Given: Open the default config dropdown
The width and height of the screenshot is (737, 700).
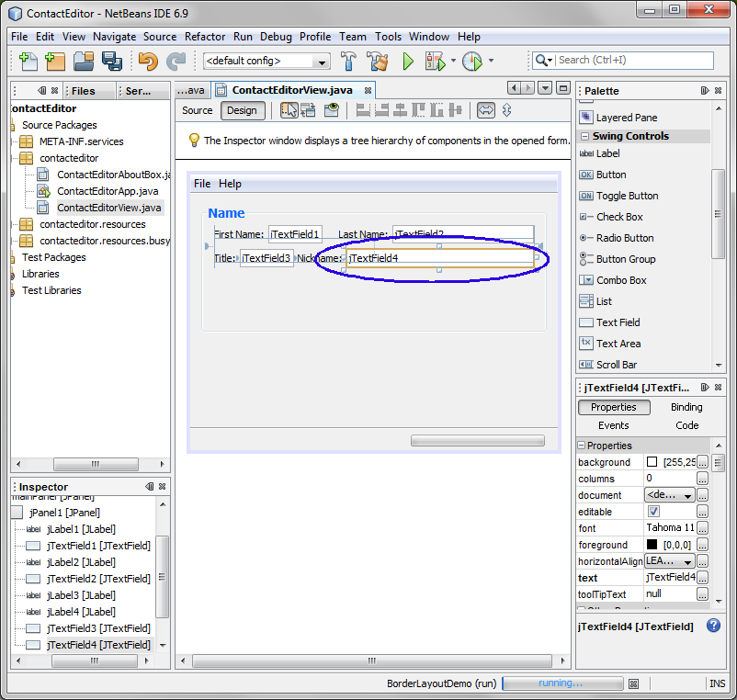Looking at the screenshot, I should click(x=322, y=61).
